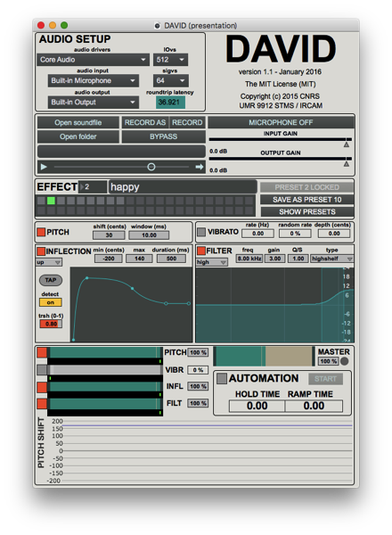Screen dimensions: 392x535
Task: Open the filter 'high' dropdown
Action: pyautogui.click(x=212, y=262)
